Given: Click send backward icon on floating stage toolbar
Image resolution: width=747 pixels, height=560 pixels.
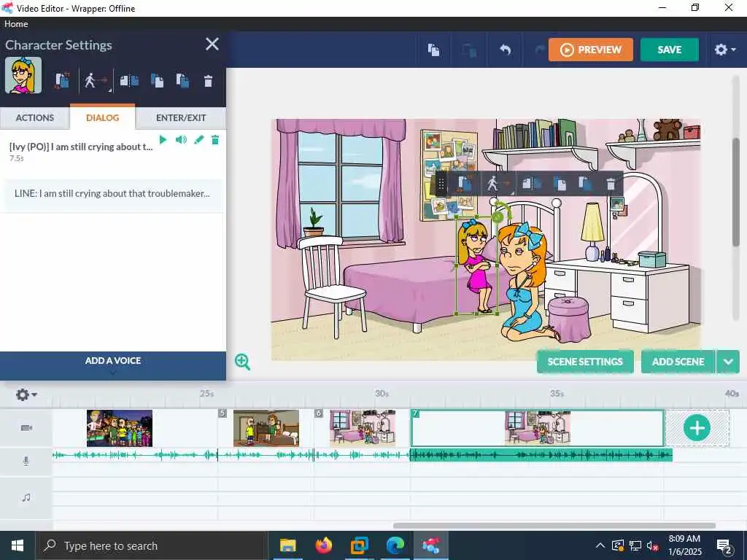Looking at the screenshot, I should tap(585, 184).
